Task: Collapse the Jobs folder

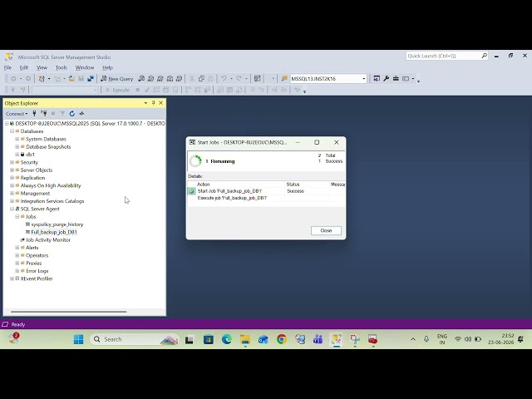Action: [17, 216]
